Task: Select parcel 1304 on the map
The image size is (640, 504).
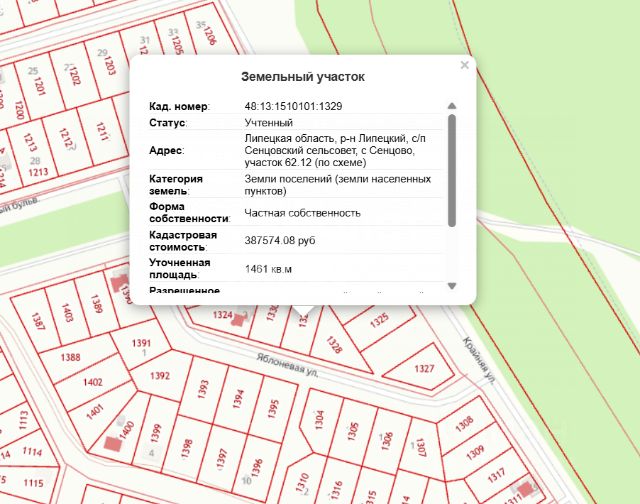Action: [x=319, y=420]
